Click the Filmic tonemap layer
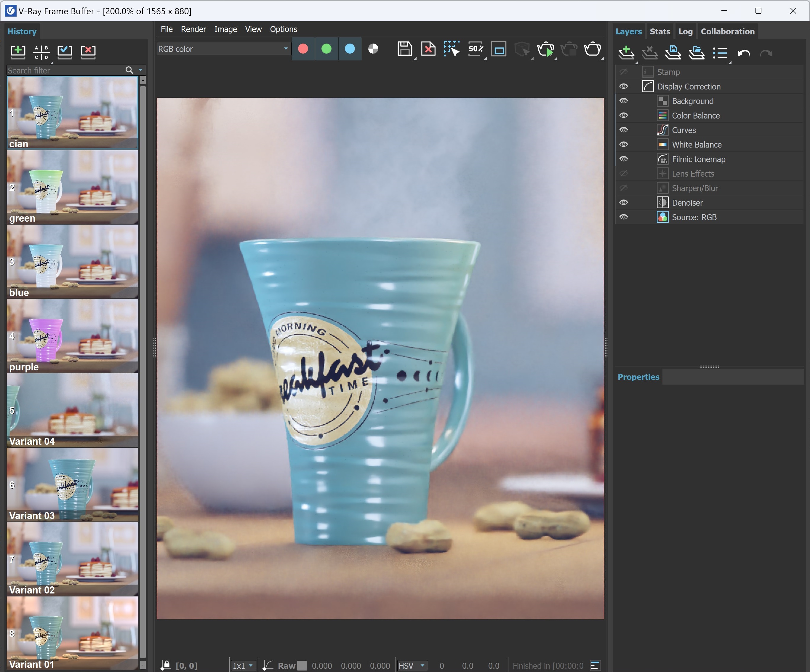Image resolution: width=810 pixels, height=672 pixels. (x=698, y=159)
